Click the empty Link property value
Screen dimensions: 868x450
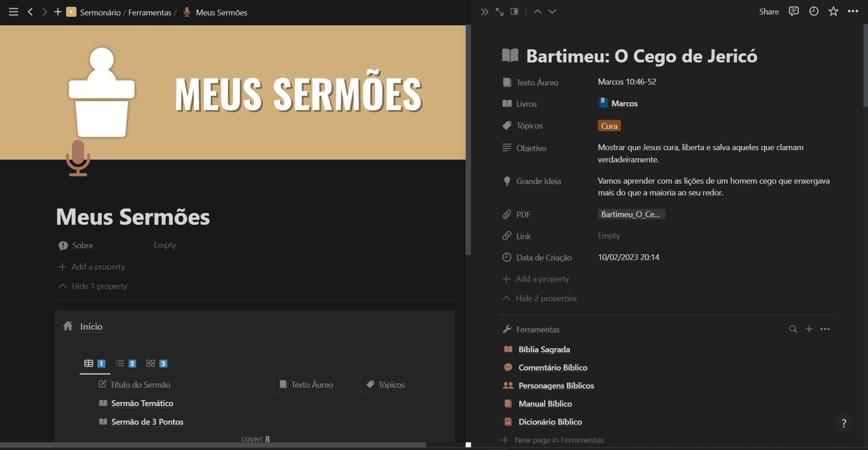click(609, 236)
